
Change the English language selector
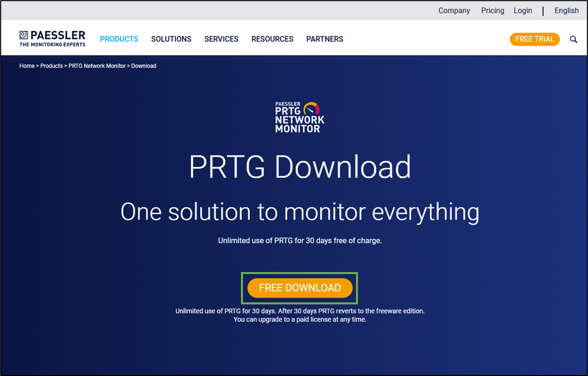point(567,10)
